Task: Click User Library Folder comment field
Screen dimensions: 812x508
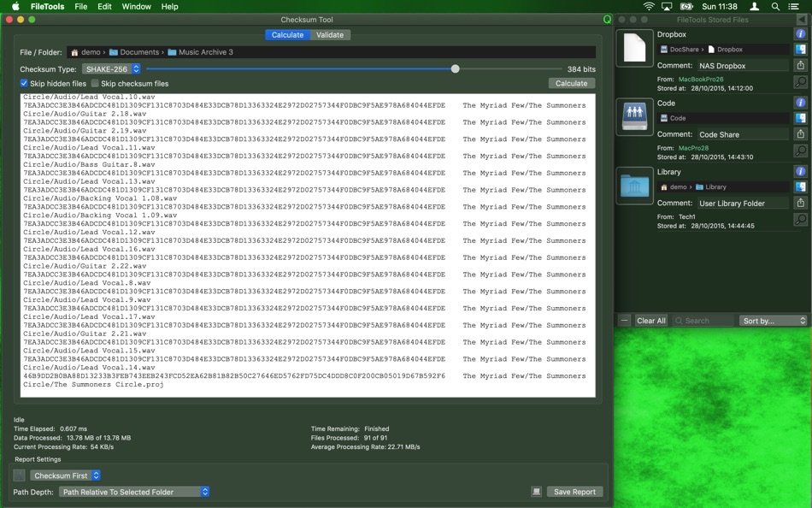Action: pyautogui.click(x=742, y=204)
